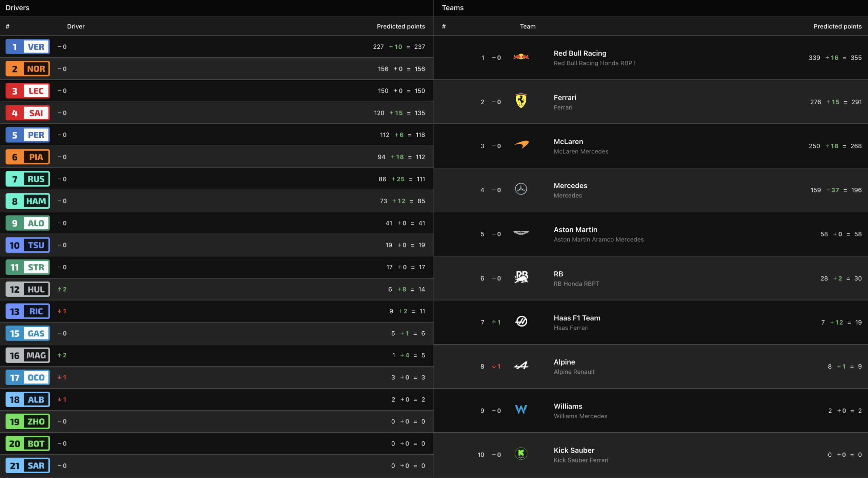
Task: Click the McLaren orange swoosh logo
Action: point(521,145)
